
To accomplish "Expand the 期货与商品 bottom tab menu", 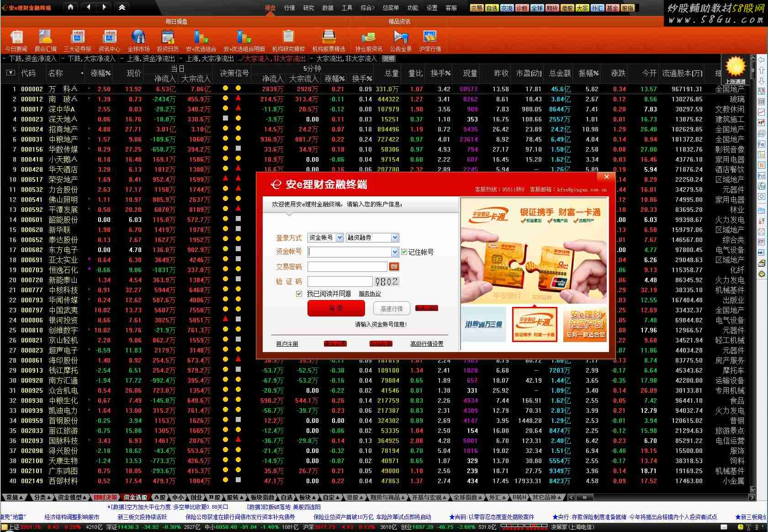I will [387, 497].
